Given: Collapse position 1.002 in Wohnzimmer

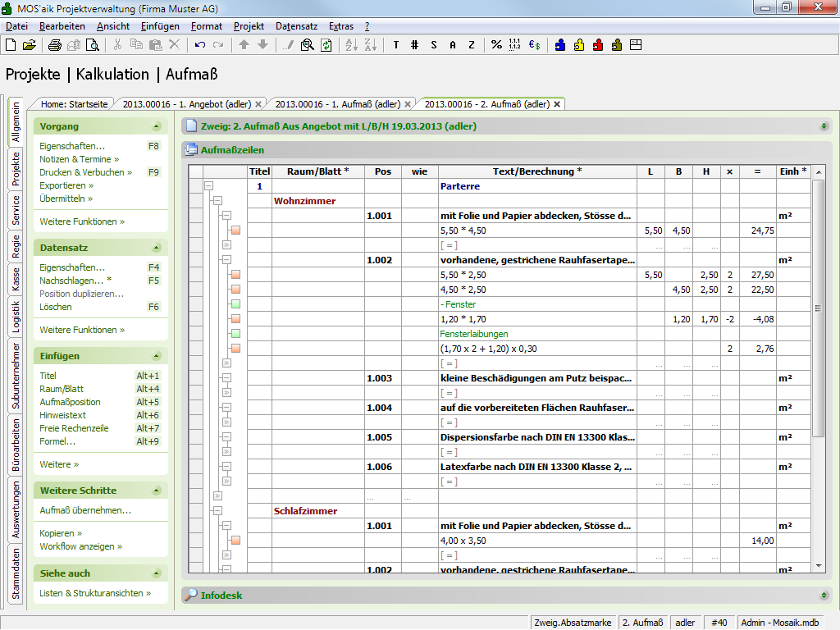Looking at the screenshot, I should tap(226, 260).
